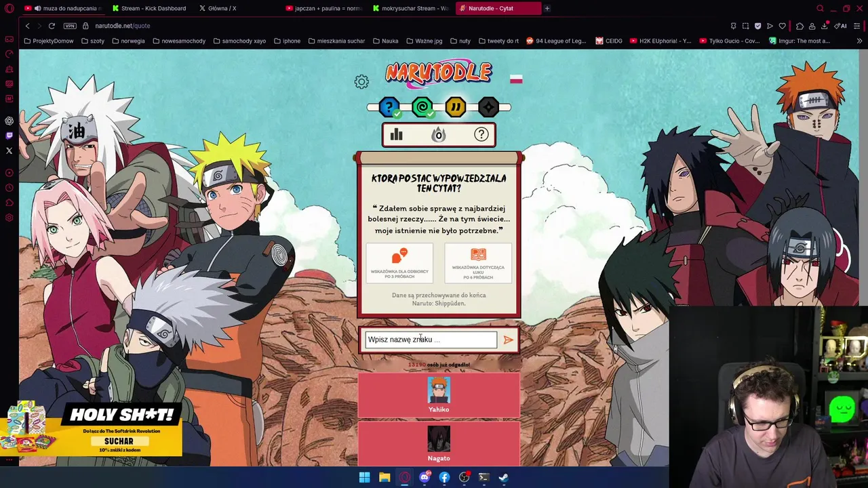The image size is (868, 488).
Task: Click the pin icon in the toolbar
Action: 733,26
